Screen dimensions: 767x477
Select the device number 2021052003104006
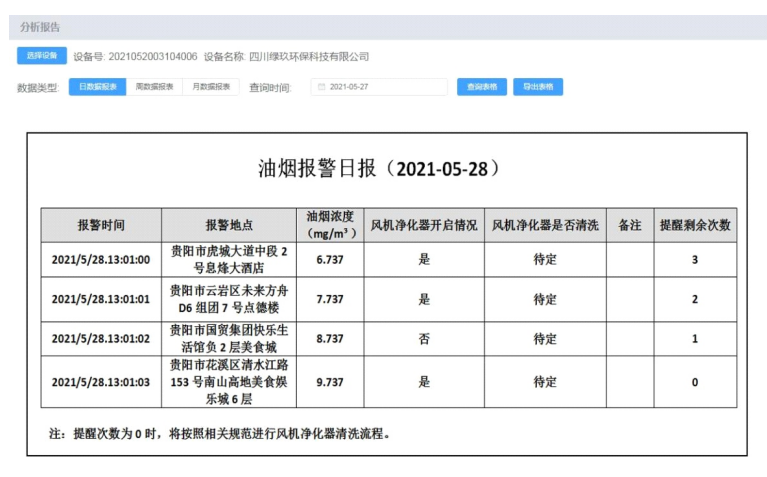(x=152, y=57)
